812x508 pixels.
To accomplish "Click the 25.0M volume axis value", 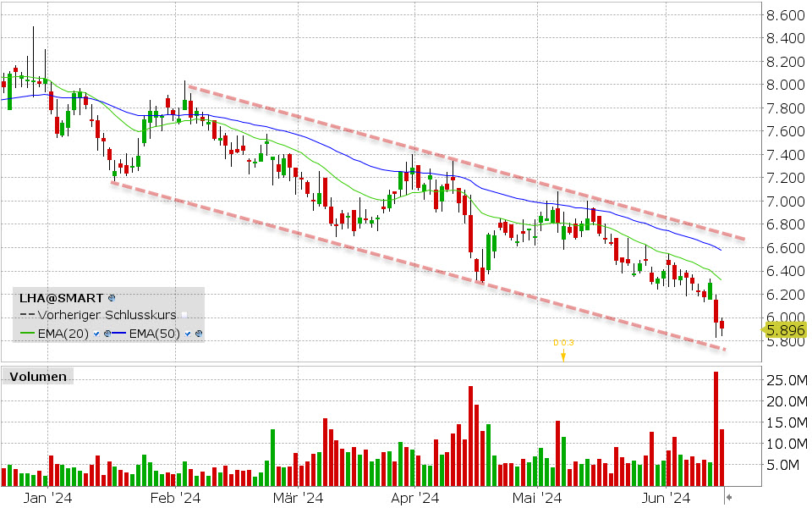I will click(787, 380).
